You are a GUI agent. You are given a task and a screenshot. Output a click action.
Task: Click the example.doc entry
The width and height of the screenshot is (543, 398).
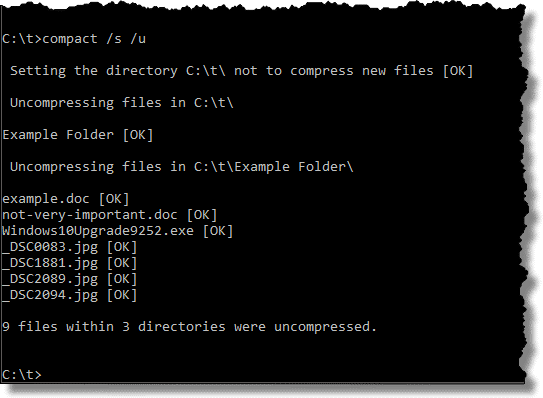coord(46,199)
